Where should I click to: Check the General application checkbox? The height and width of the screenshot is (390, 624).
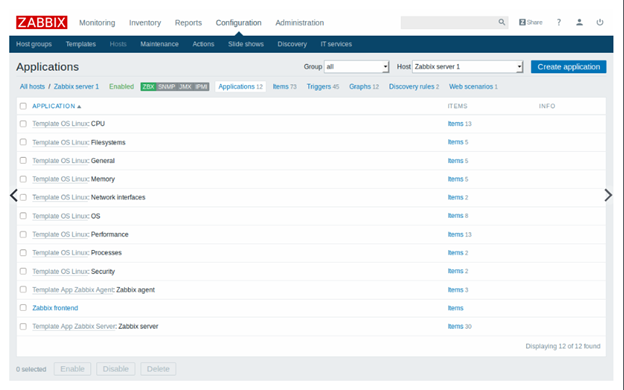[x=23, y=160]
